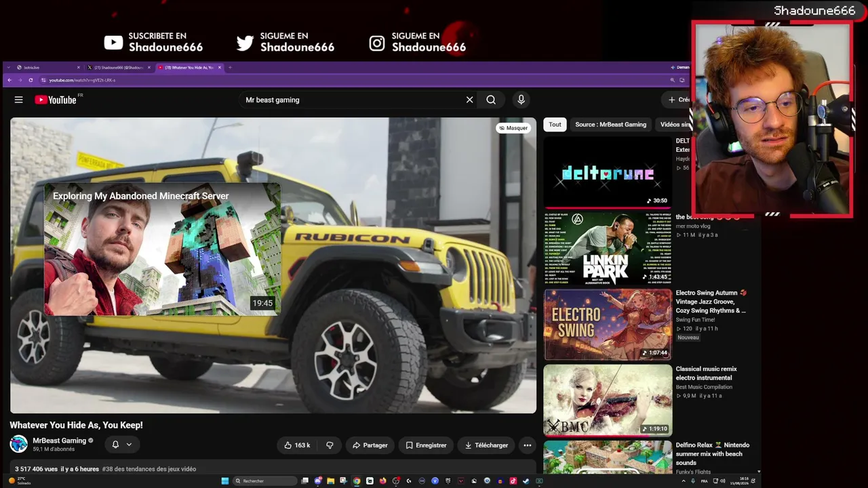Open a new browser tab
Viewport: 868px width, 488px height.
coord(230,67)
